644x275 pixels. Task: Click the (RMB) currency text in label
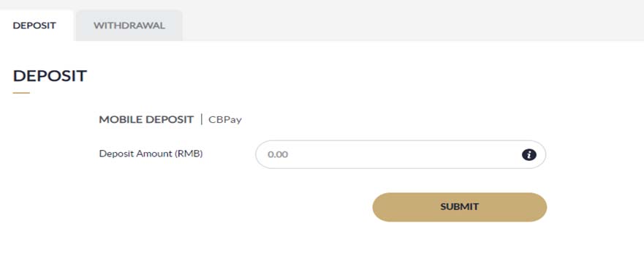[189, 154]
